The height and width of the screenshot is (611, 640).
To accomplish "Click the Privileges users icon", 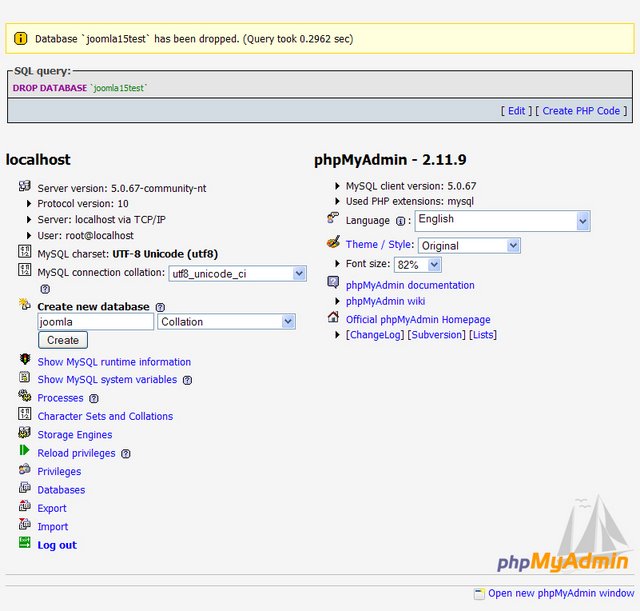I will click(x=24, y=469).
